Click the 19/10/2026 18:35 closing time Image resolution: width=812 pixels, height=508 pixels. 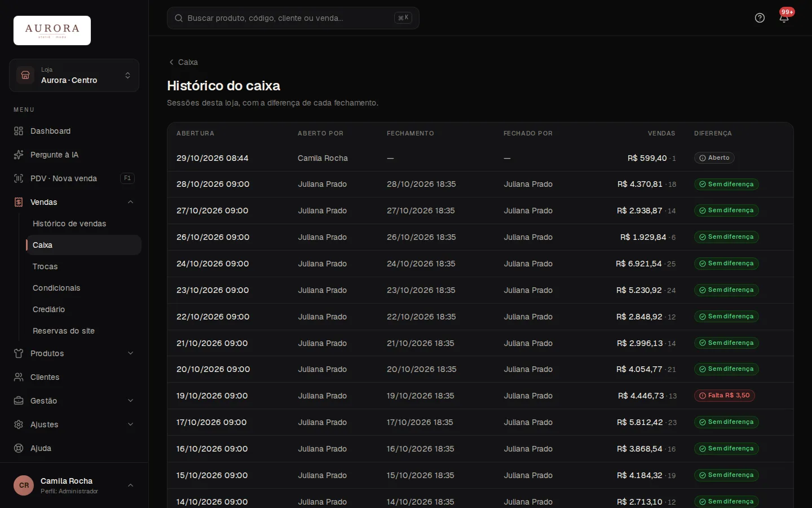click(420, 396)
